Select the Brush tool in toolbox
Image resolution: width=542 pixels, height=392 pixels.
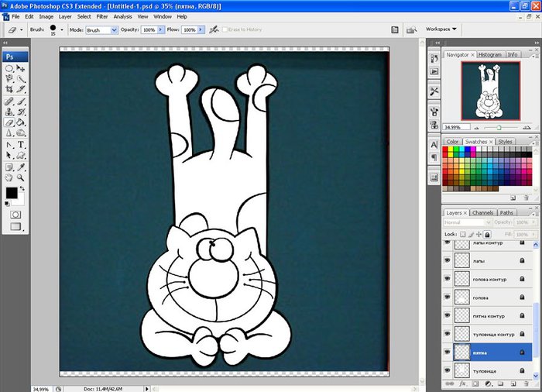[21, 101]
